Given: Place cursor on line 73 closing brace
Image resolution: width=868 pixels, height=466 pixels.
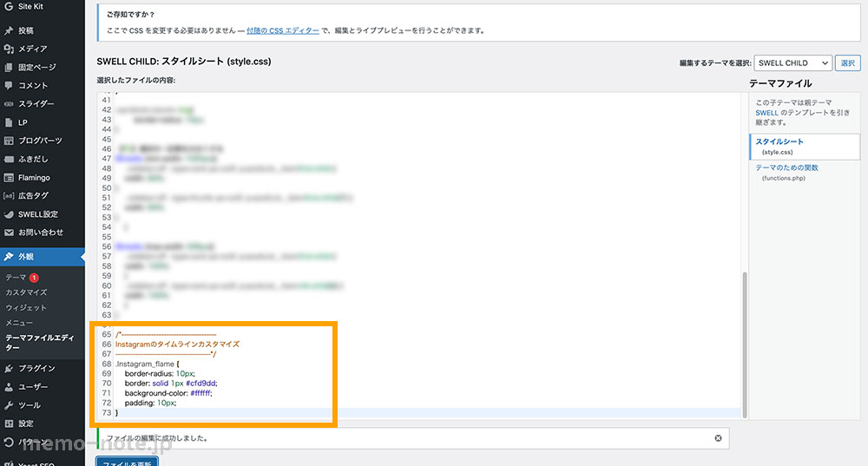Looking at the screenshot, I should pyautogui.click(x=117, y=413).
